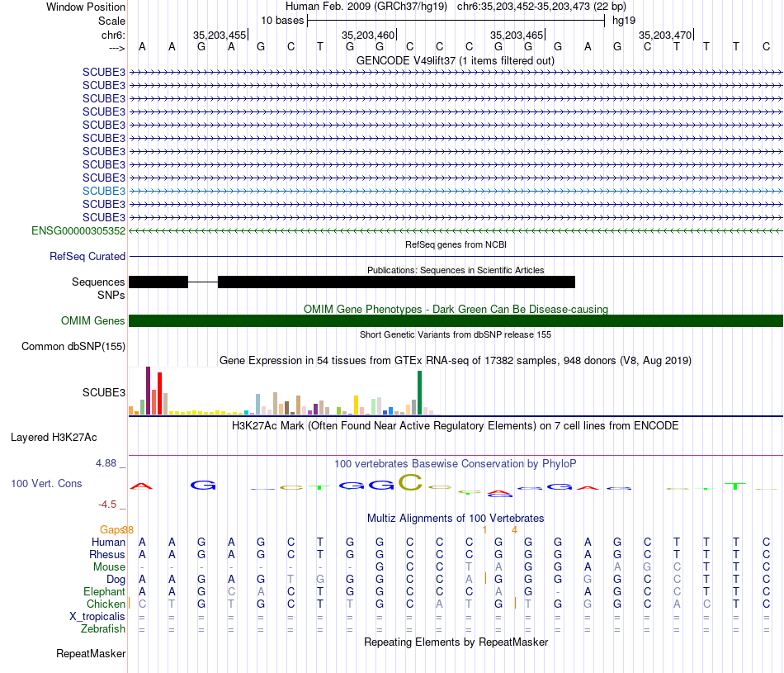The width and height of the screenshot is (784, 673).
Task: Open the ENSG00000305352 gene label
Action: click(78, 230)
